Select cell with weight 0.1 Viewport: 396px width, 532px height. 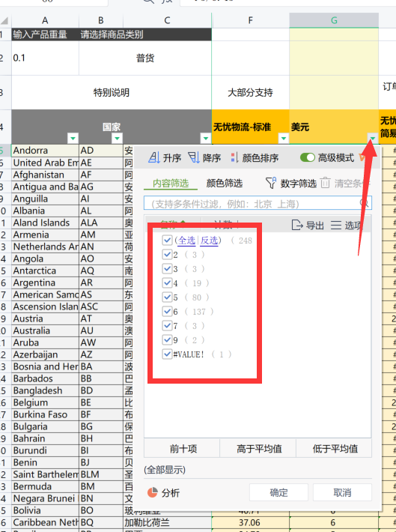click(x=45, y=58)
